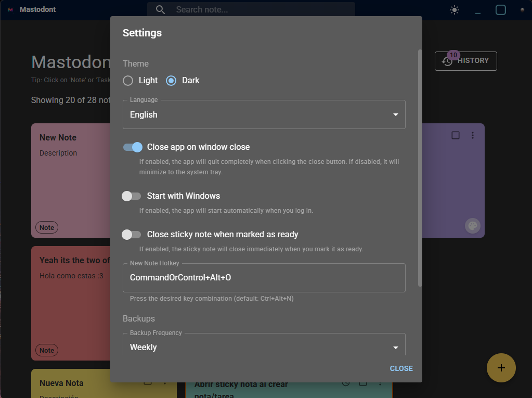Enable Start with Windows switch
The image size is (532, 398).
(131, 196)
